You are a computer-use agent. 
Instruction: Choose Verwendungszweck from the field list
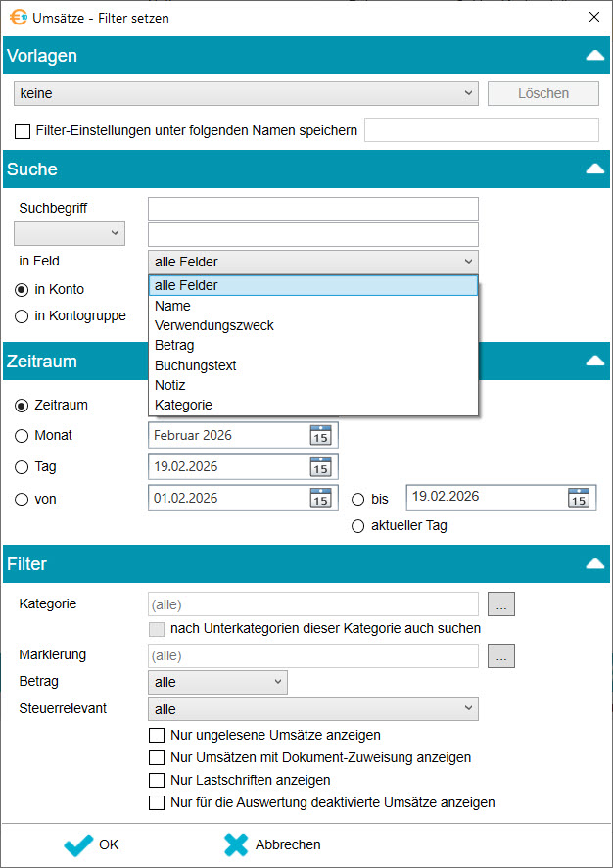tap(213, 325)
